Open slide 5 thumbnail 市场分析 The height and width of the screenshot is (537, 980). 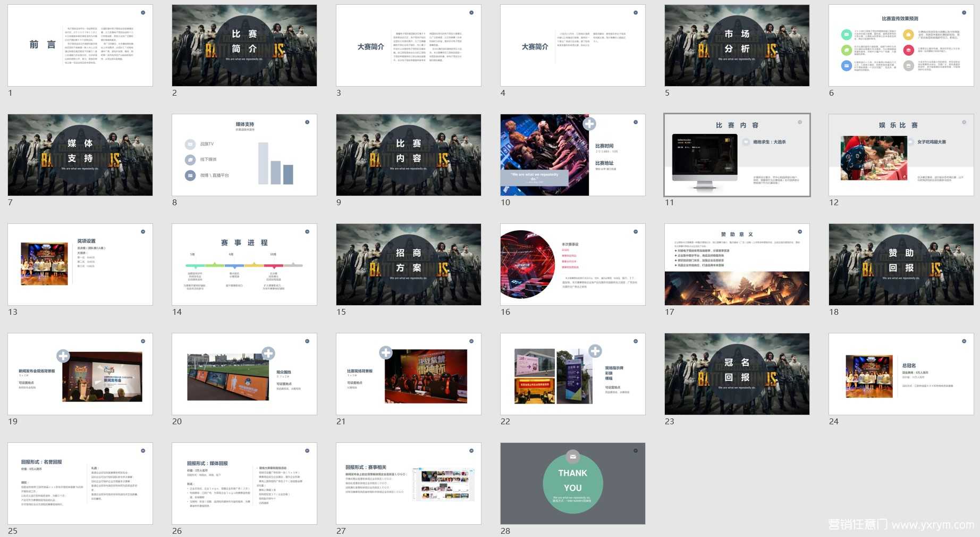click(x=737, y=45)
